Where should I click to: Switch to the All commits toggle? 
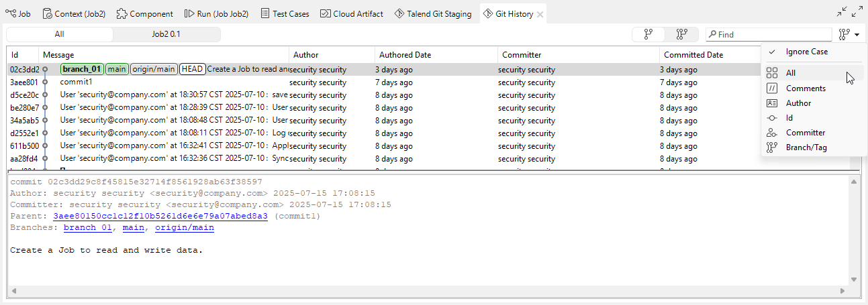point(60,34)
